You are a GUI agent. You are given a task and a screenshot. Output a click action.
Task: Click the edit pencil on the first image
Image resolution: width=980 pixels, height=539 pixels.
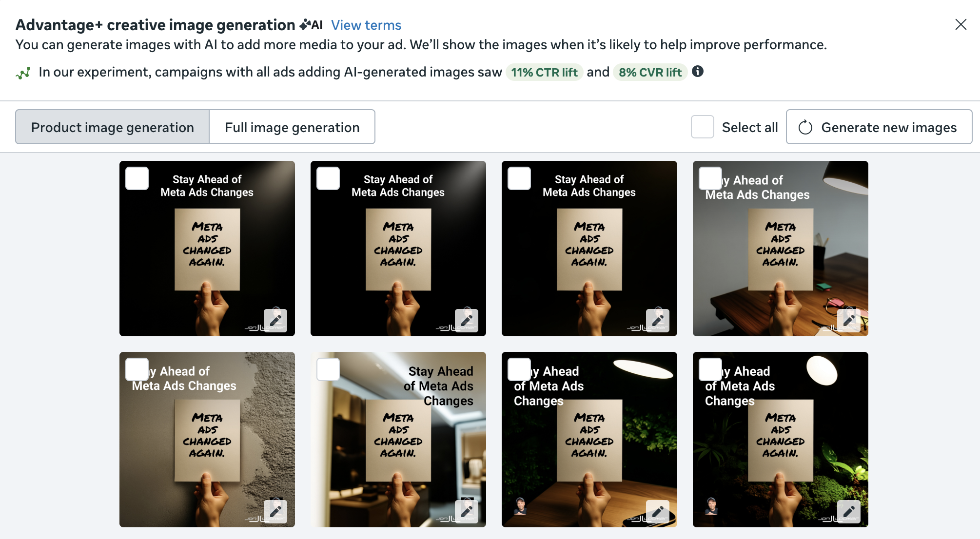[275, 320]
